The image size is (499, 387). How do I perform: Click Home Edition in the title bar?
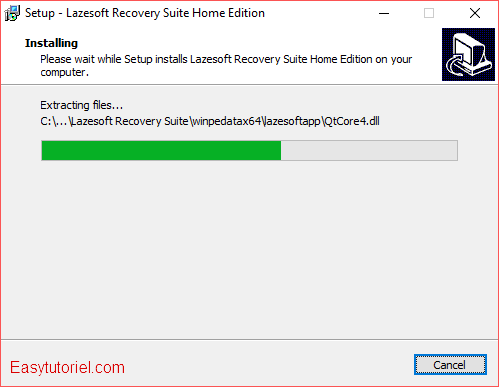pyautogui.click(x=228, y=13)
